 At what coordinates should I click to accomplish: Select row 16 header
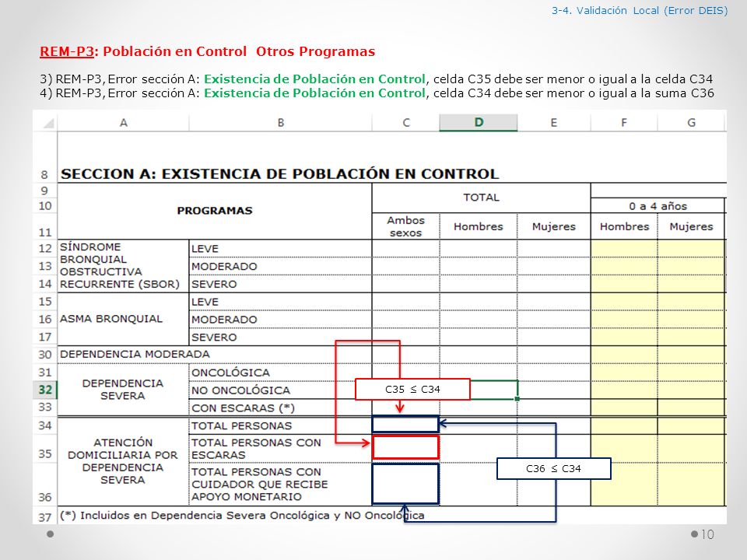pos(45,319)
